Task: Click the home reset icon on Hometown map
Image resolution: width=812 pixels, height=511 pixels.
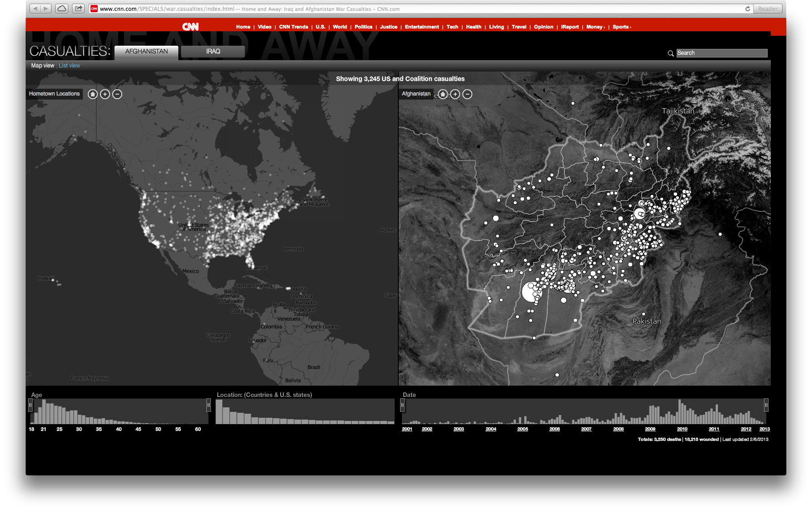Action: click(x=93, y=94)
